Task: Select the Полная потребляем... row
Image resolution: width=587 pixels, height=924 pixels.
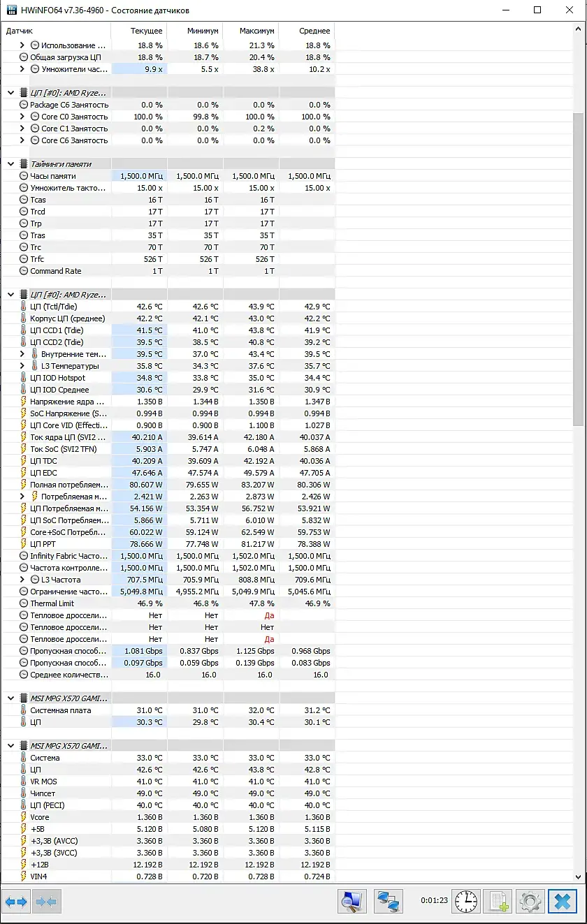Action: click(168, 485)
